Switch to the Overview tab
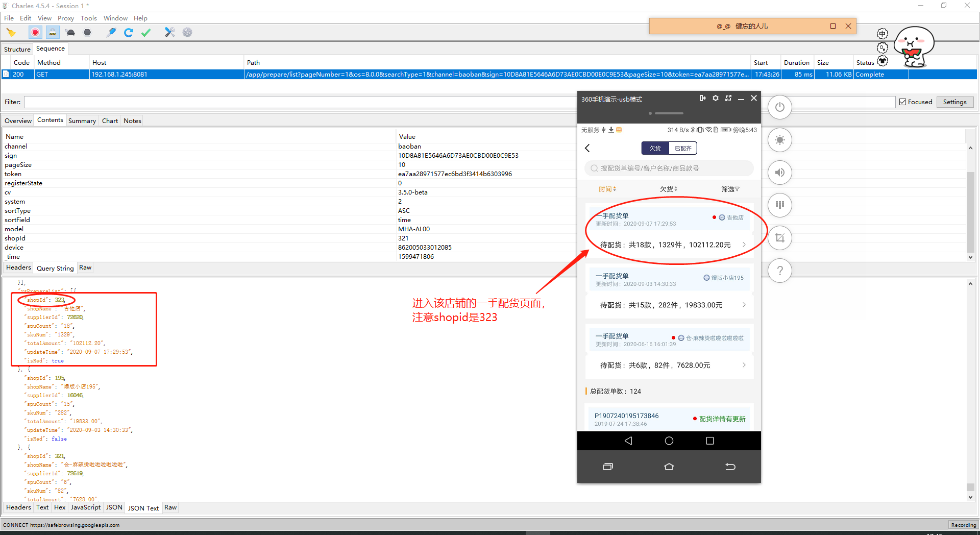This screenshot has width=980, height=535. point(18,121)
